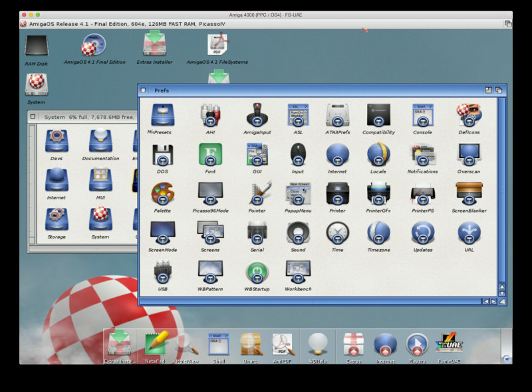
Task: Open the Extras Installer desktop icon
Action: (x=154, y=43)
